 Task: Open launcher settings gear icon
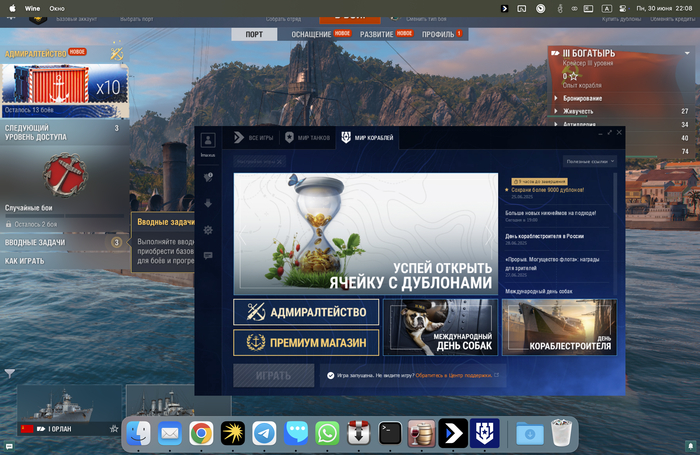coord(208,230)
